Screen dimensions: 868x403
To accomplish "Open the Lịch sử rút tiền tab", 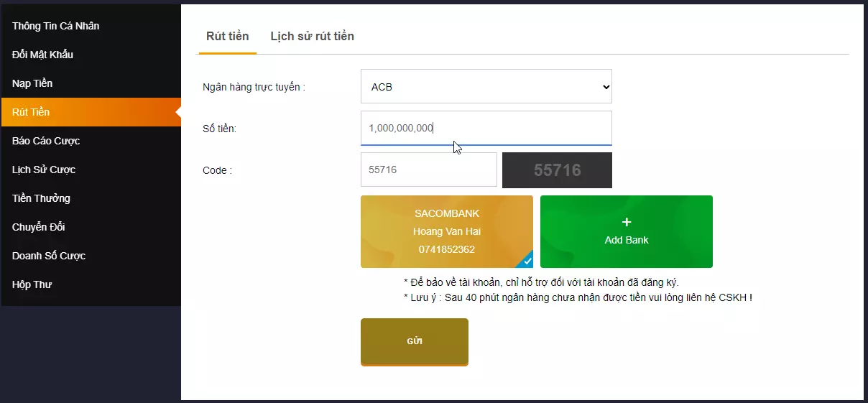I will [x=312, y=37].
